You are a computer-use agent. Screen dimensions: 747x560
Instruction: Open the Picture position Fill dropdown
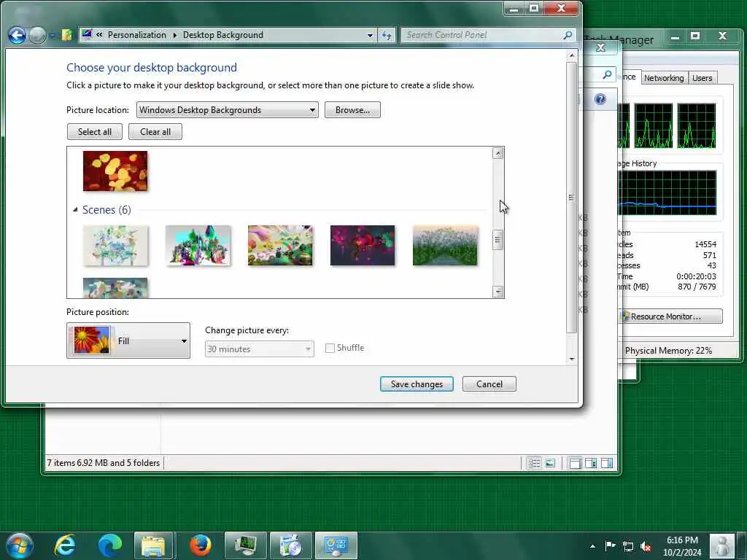click(x=128, y=341)
